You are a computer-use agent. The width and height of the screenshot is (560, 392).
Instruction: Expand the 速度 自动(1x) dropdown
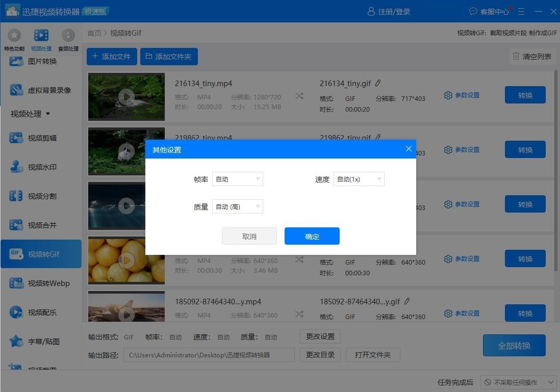(x=359, y=179)
